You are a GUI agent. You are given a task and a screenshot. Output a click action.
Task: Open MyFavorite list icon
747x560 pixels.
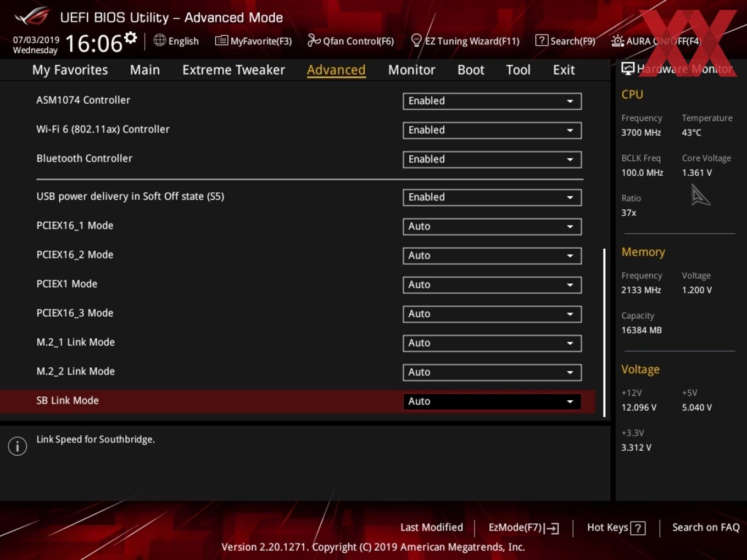221,41
